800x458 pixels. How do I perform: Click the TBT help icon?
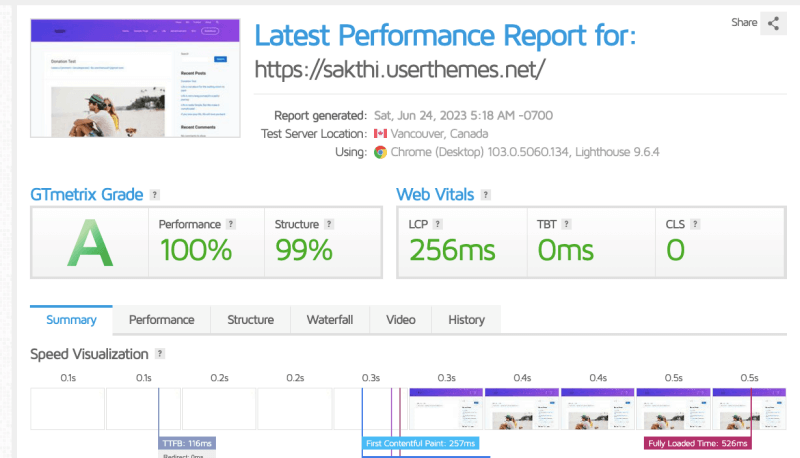pyautogui.click(x=566, y=224)
